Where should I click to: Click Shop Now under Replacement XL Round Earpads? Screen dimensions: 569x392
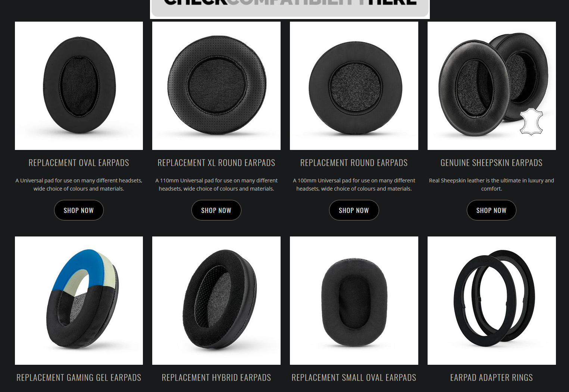tap(216, 210)
